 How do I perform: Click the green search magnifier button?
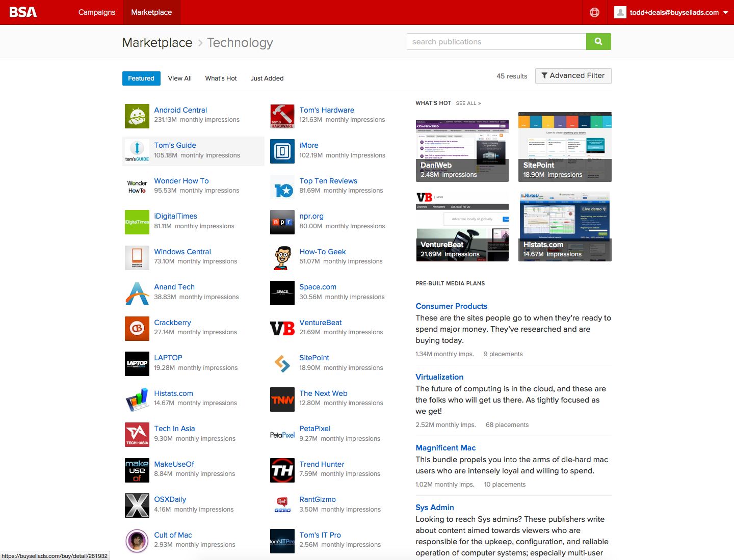coord(598,42)
